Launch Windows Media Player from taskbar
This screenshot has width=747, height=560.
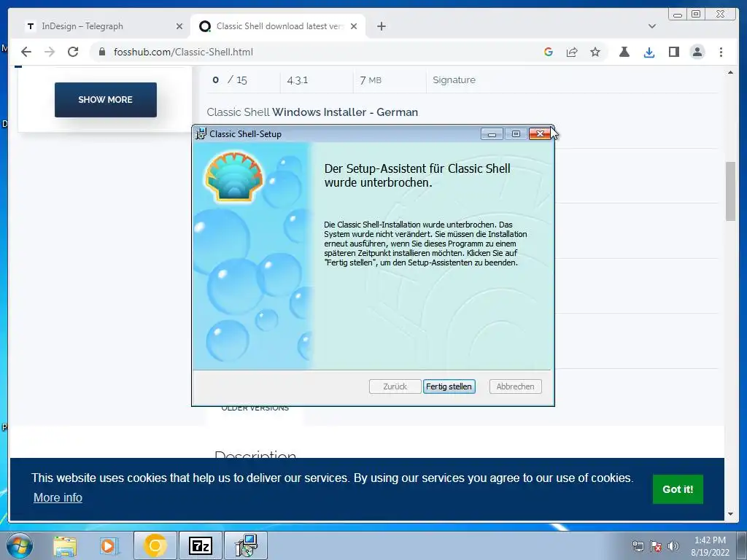tap(109, 545)
